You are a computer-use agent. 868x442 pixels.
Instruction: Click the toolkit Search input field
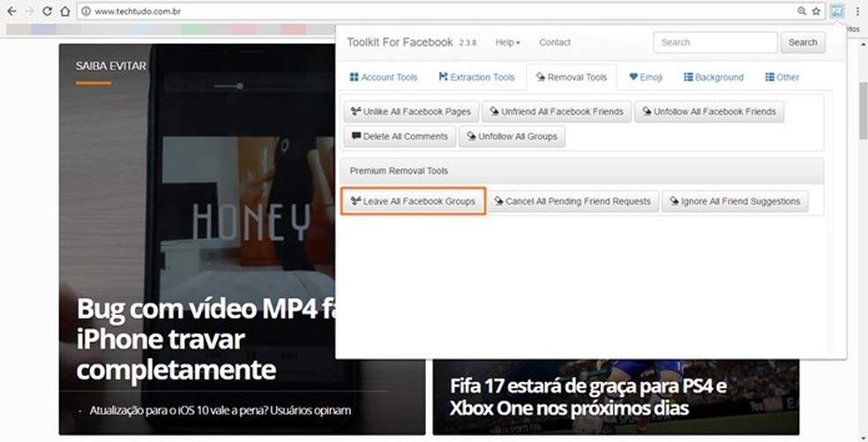click(x=715, y=42)
